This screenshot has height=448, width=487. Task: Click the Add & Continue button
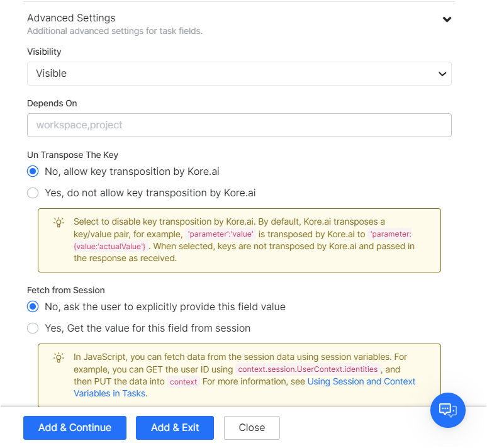pyautogui.click(x=75, y=428)
